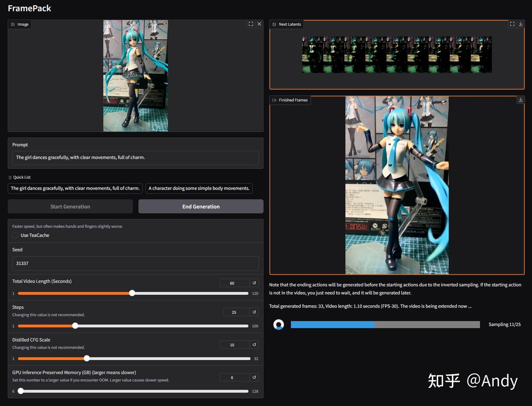Screen dimensions: 532x406
Task: Download the Next Latents strip
Action: tap(521, 24)
